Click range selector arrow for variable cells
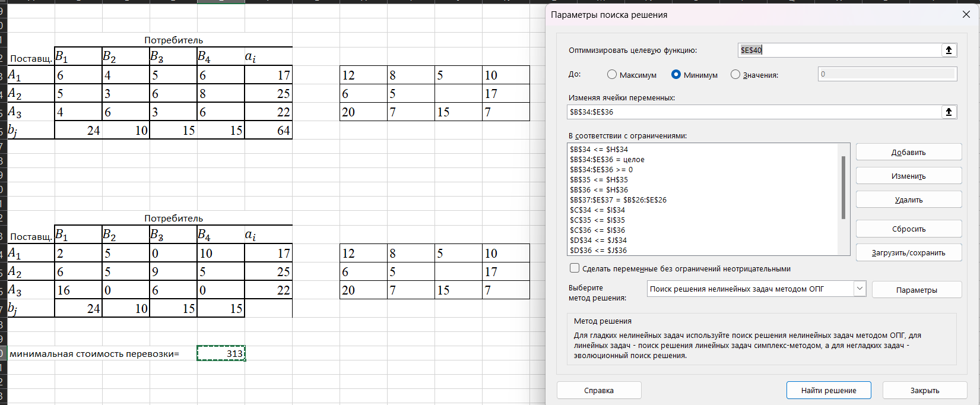Viewport: 980px width, 405px height. click(x=949, y=112)
